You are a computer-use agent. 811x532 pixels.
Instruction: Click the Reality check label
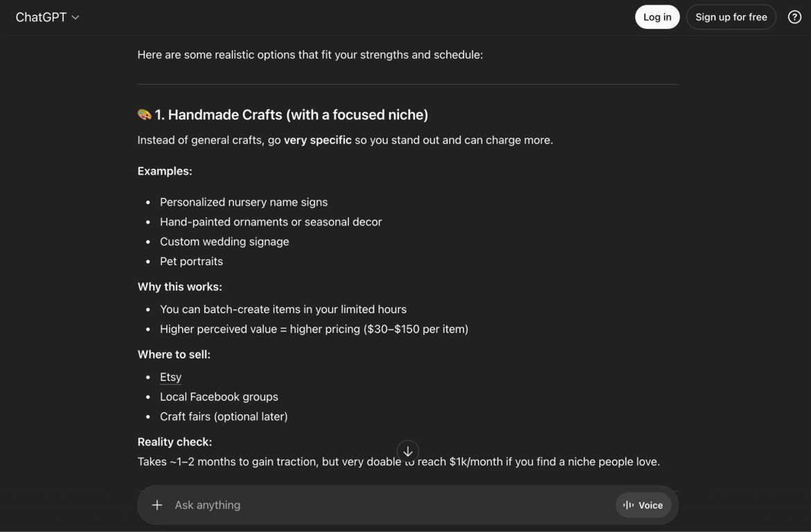(x=175, y=442)
